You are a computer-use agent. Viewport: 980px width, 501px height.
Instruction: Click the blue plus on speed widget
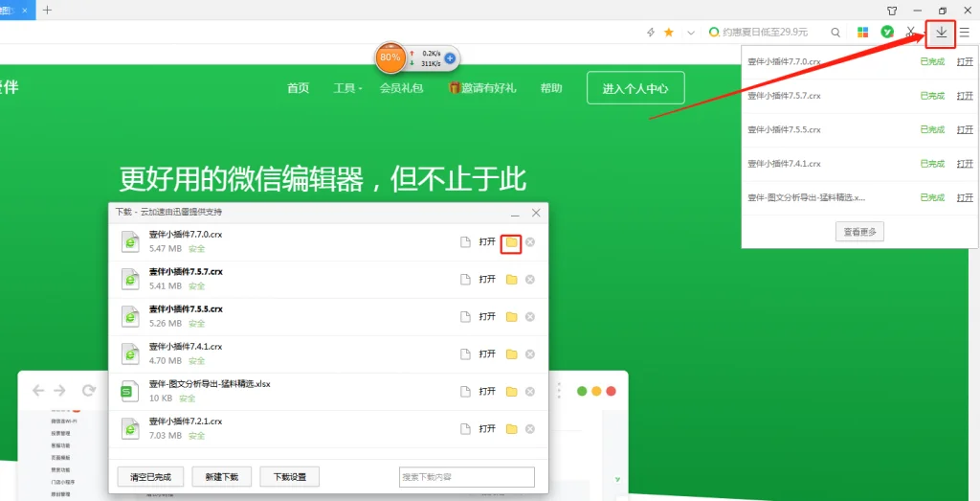(x=450, y=58)
